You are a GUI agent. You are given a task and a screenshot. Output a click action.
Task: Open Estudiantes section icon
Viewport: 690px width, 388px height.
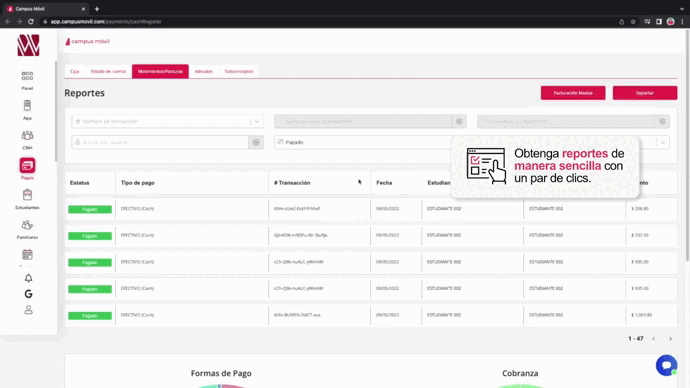coord(27,199)
